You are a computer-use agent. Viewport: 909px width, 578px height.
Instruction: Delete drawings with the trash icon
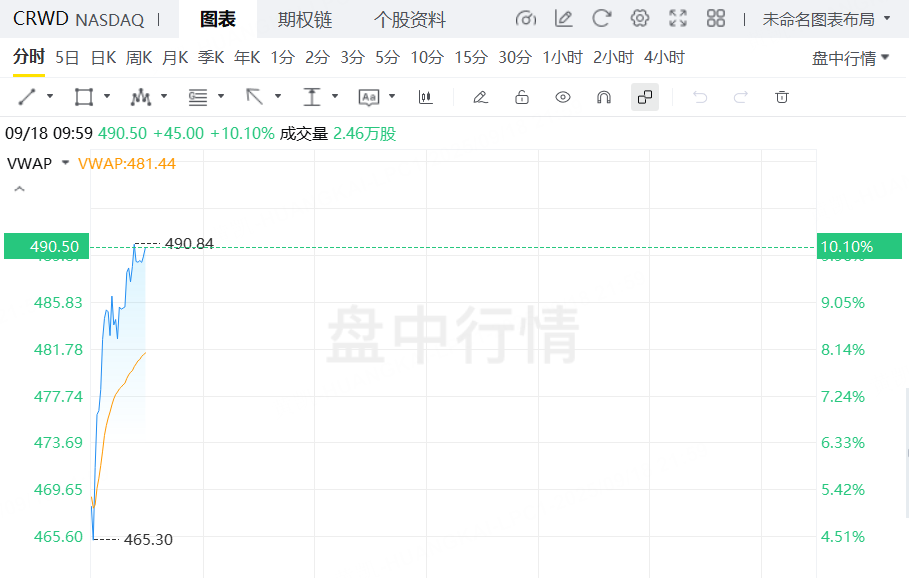pos(781,97)
